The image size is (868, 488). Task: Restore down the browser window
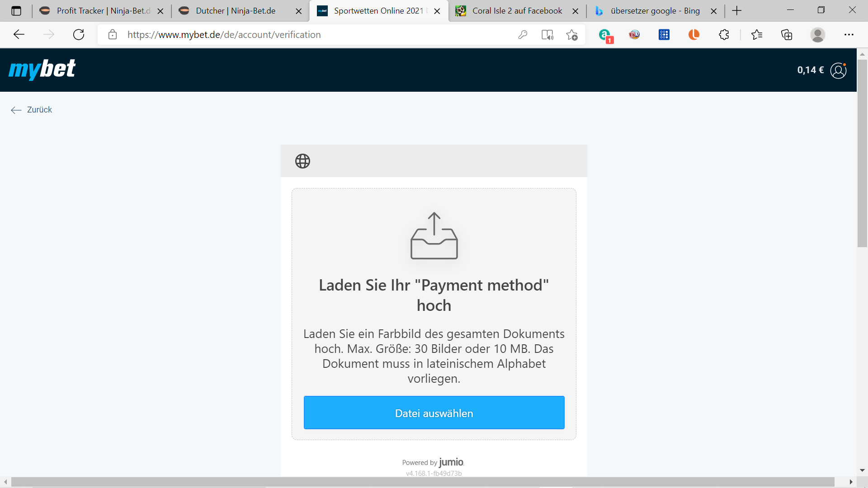coord(821,10)
